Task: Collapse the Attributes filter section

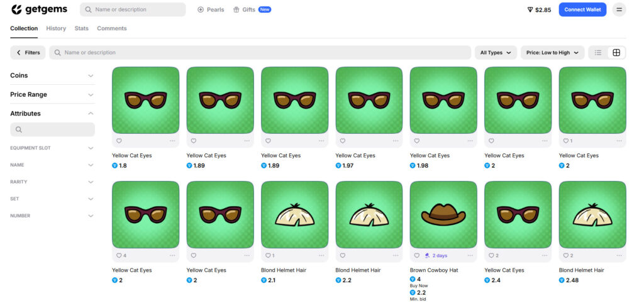Action: click(53, 113)
